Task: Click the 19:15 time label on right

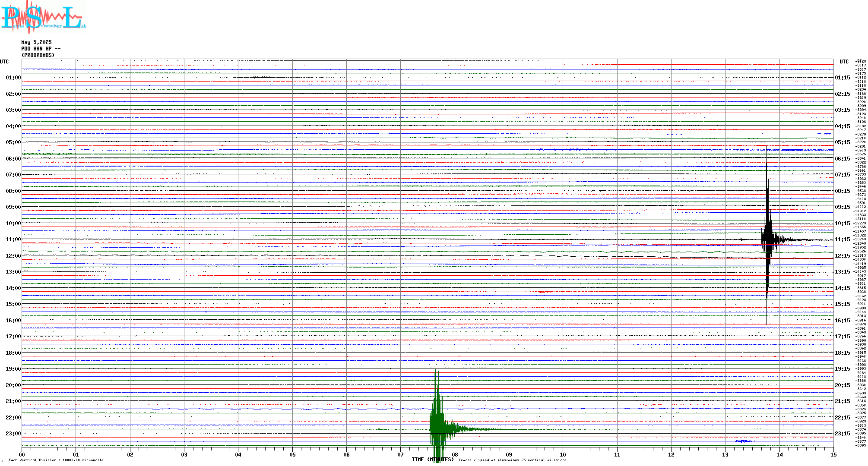Action: [x=842, y=369]
